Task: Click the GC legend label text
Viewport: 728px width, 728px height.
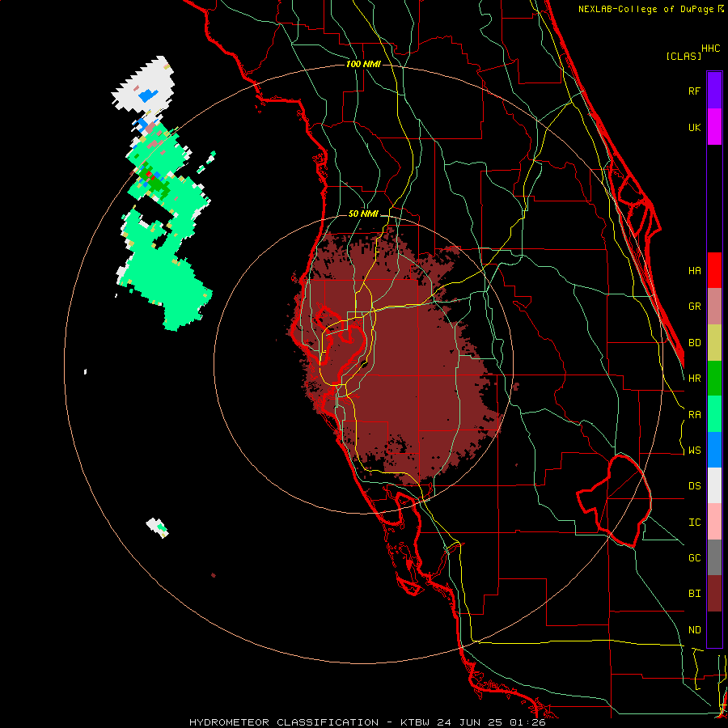Action: pyautogui.click(x=694, y=558)
